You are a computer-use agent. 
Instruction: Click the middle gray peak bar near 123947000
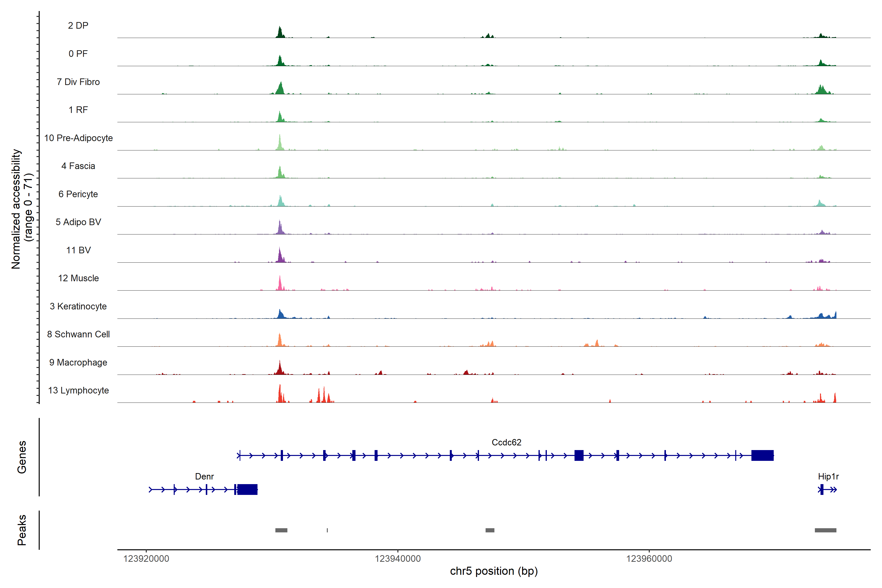click(x=490, y=530)
